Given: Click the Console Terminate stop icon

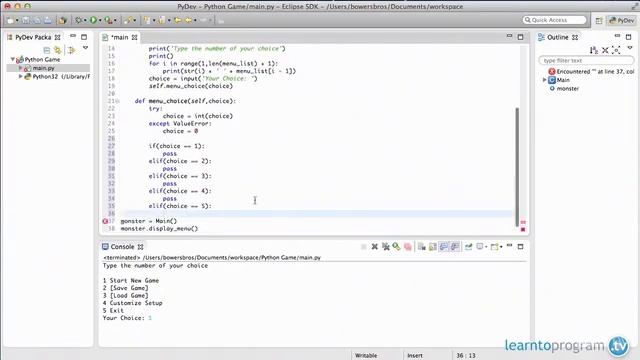Looking at the screenshot, I should (364, 247).
